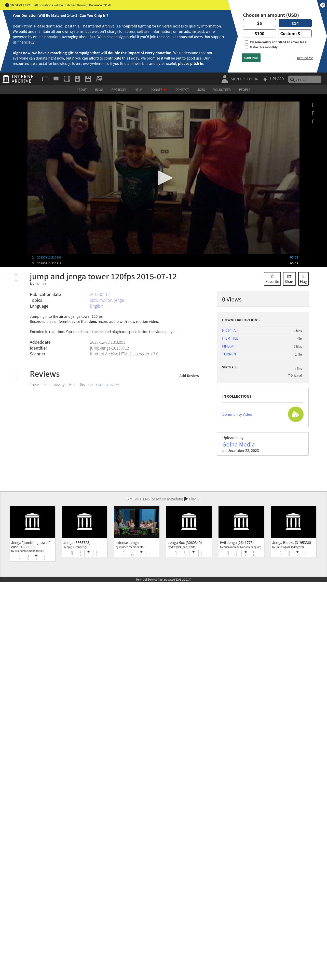Select the $5 donation amount
This screenshot has height=980, width=327.
pyautogui.click(x=259, y=23)
